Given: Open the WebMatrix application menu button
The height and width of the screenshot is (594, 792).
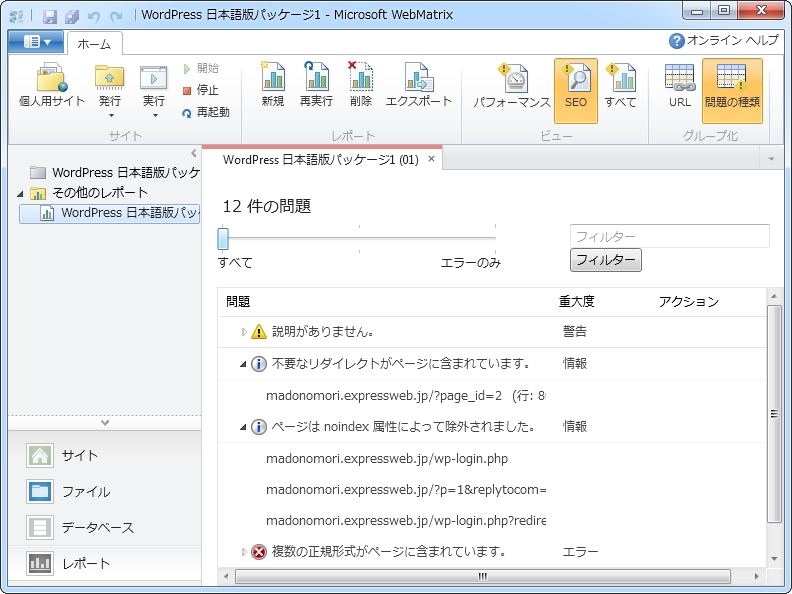Looking at the screenshot, I should point(35,42).
